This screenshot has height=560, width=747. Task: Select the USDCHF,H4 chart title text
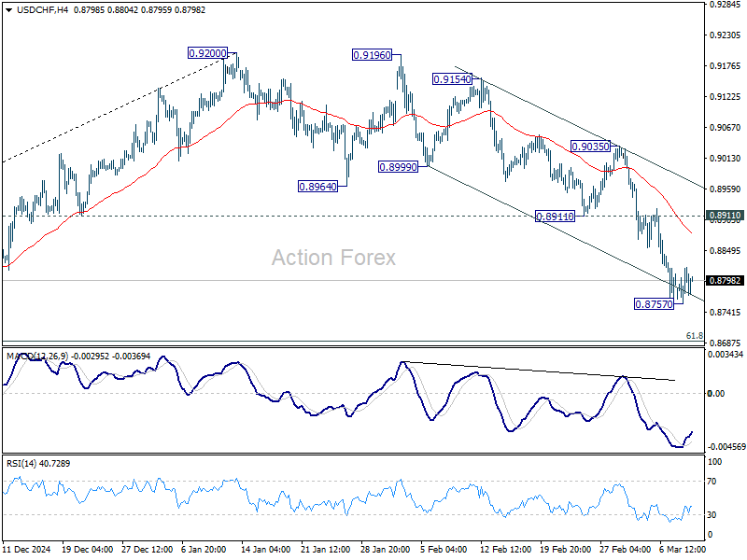point(42,10)
